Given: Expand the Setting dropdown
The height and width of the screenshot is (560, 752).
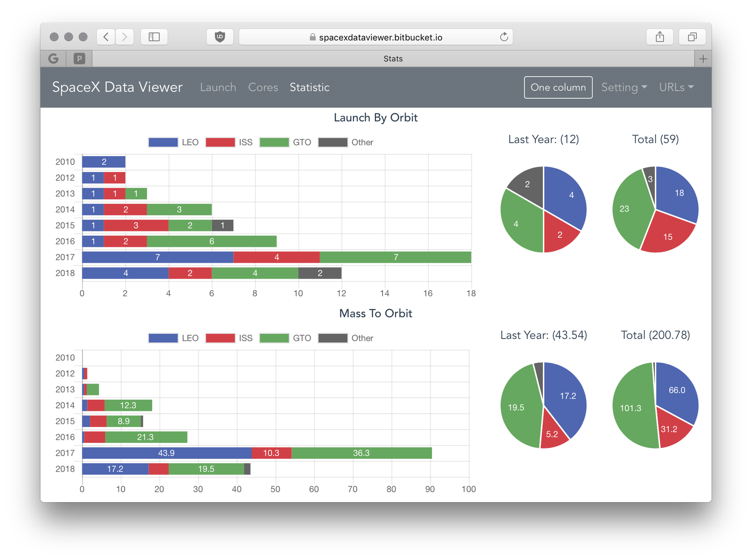Looking at the screenshot, I should (624, 87).
